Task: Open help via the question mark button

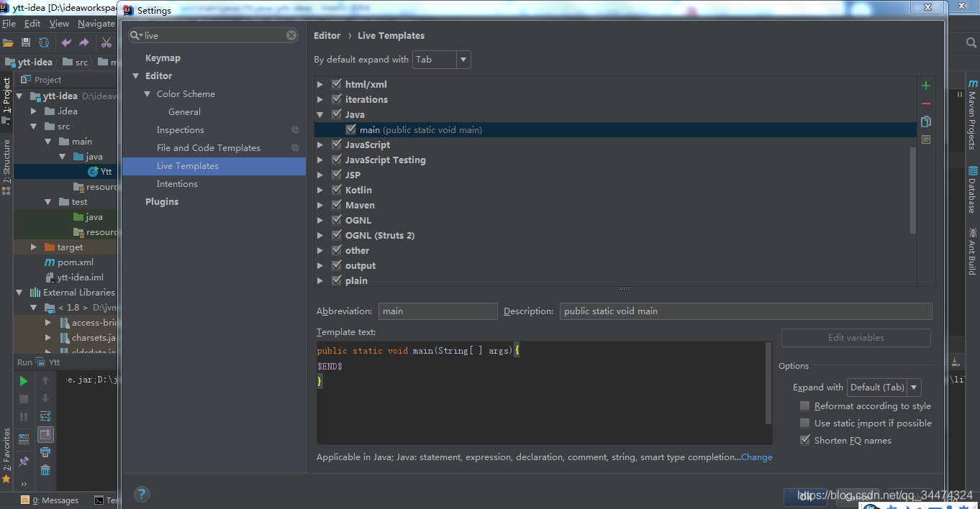Action: (x=142, y=494)
